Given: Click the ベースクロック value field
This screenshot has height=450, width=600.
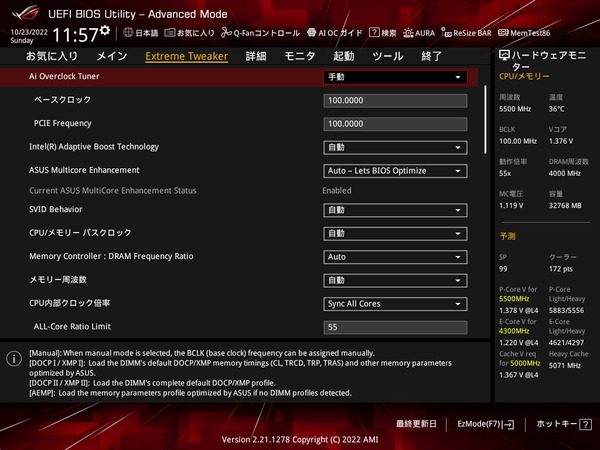Looking at the screenshot, I should (395, 101).
